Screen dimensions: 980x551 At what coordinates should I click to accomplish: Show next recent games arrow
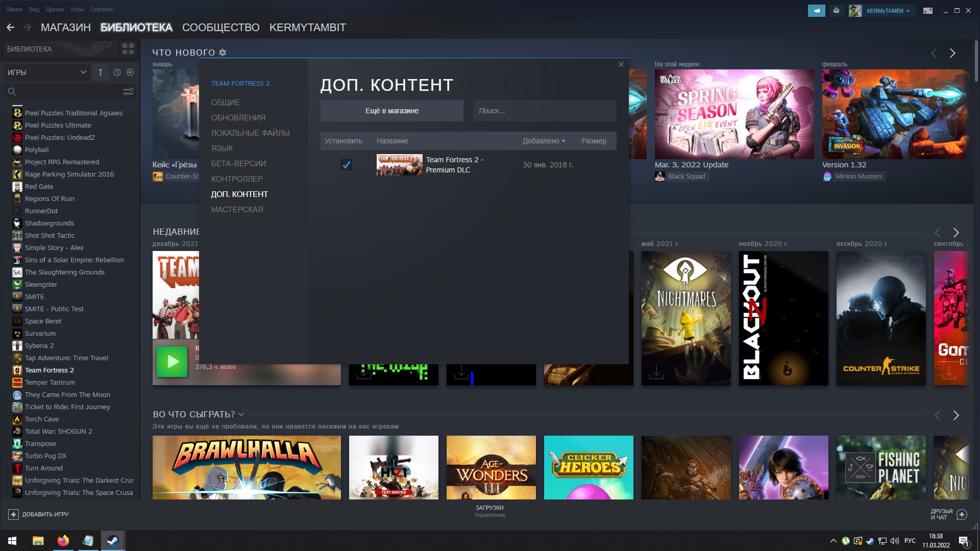coord(956,233)
